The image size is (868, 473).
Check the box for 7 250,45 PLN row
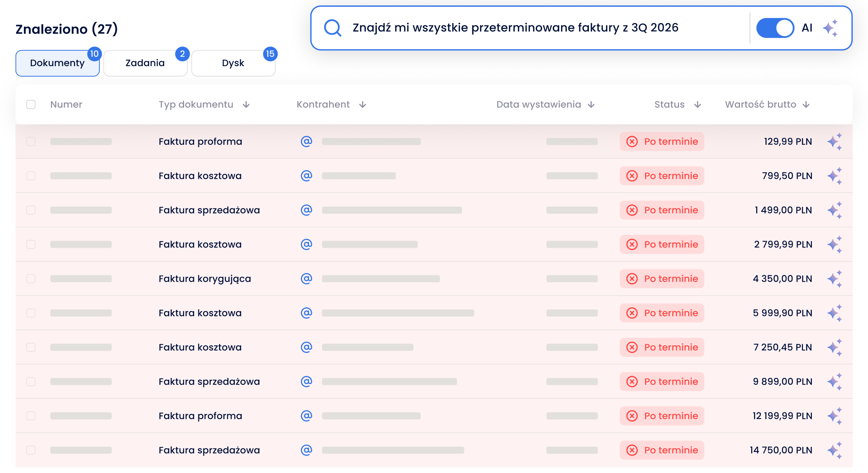(31, 347)
